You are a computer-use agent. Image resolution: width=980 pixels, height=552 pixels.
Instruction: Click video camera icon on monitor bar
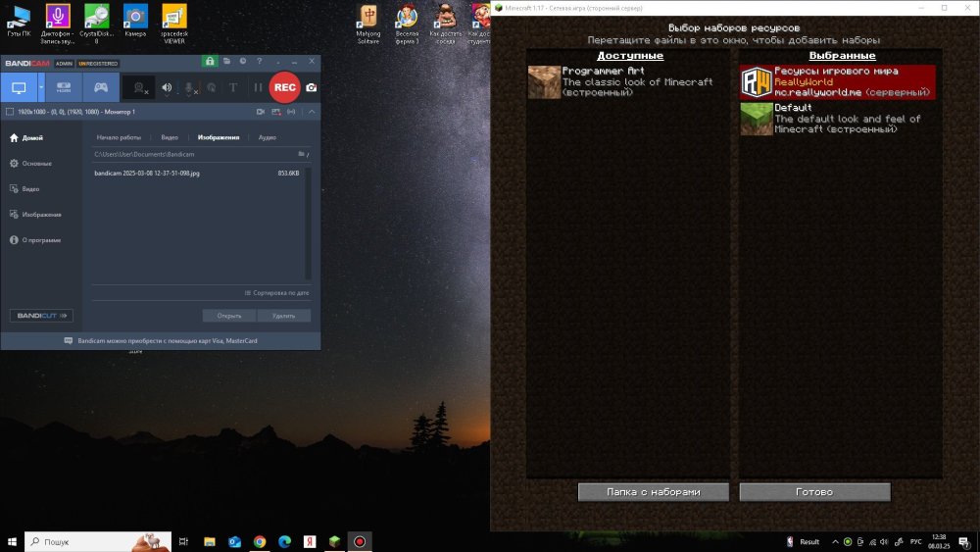(x=261, y=112)
